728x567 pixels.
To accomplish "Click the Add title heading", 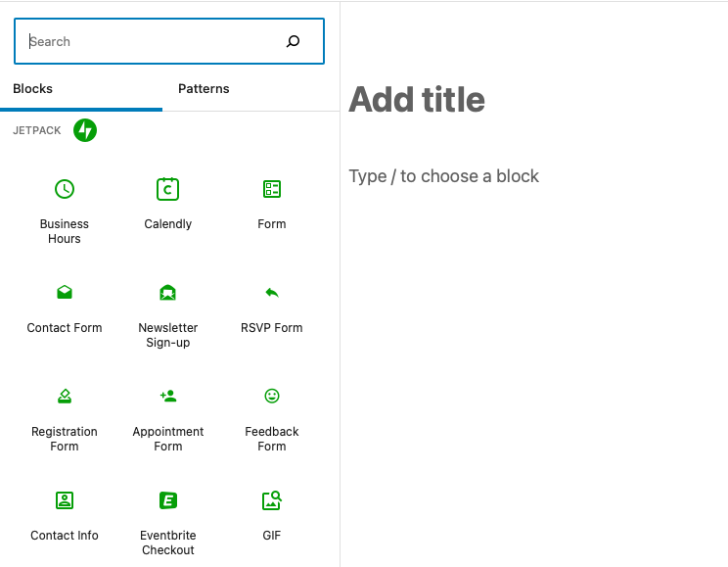I will (x=417, y=99).
